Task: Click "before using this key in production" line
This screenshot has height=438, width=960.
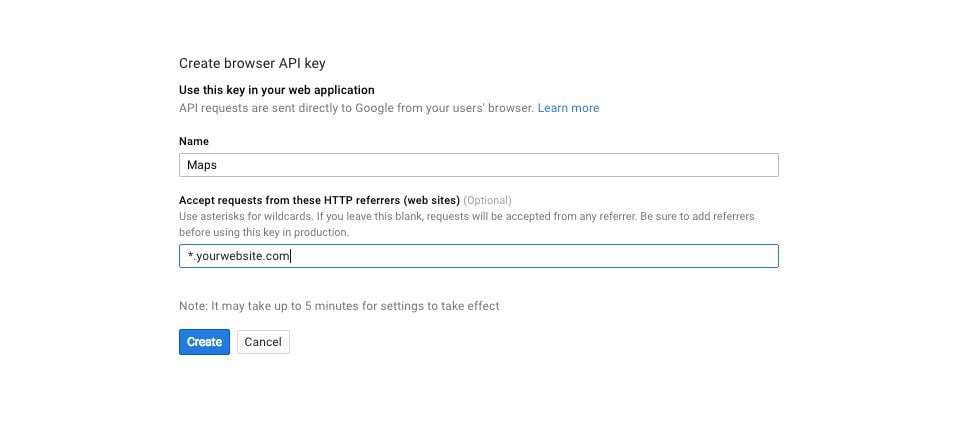Action: tap(264, 232)
